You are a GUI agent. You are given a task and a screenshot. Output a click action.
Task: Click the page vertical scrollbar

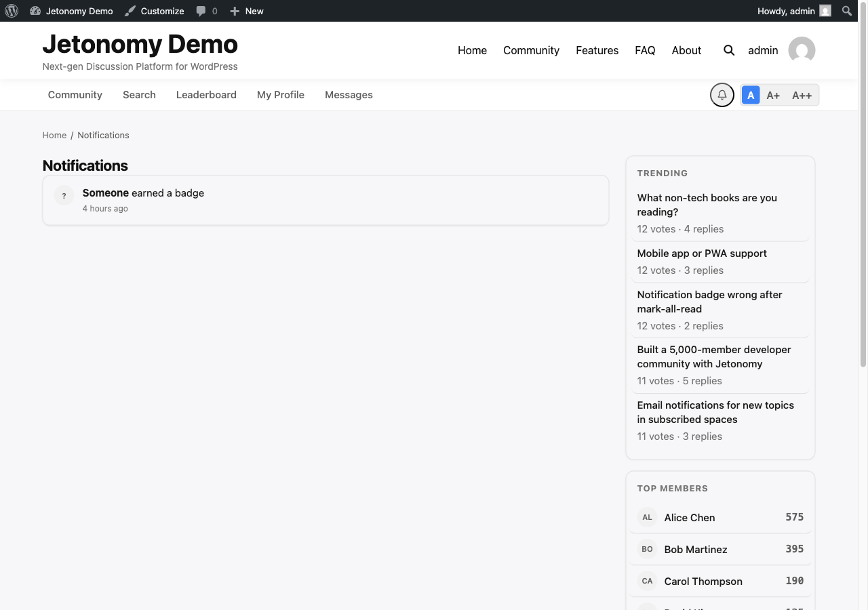(863, 203)
